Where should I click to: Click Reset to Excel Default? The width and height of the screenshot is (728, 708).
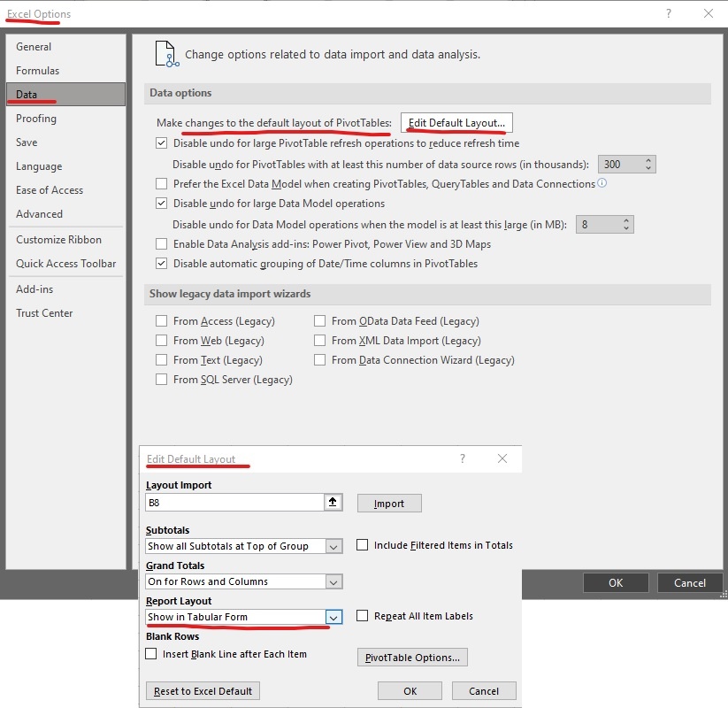pos(203,691)
